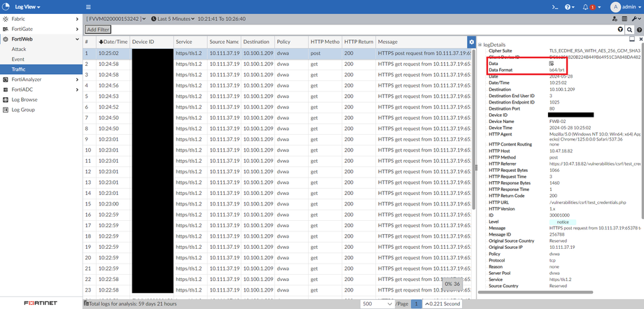
Task: Open the CLI console icon
Action: 555,7
